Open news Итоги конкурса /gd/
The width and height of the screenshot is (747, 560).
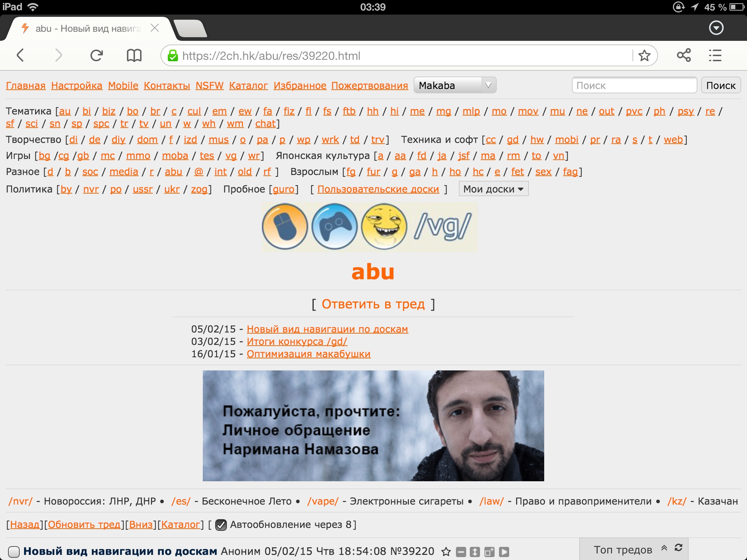coord(297,342)
